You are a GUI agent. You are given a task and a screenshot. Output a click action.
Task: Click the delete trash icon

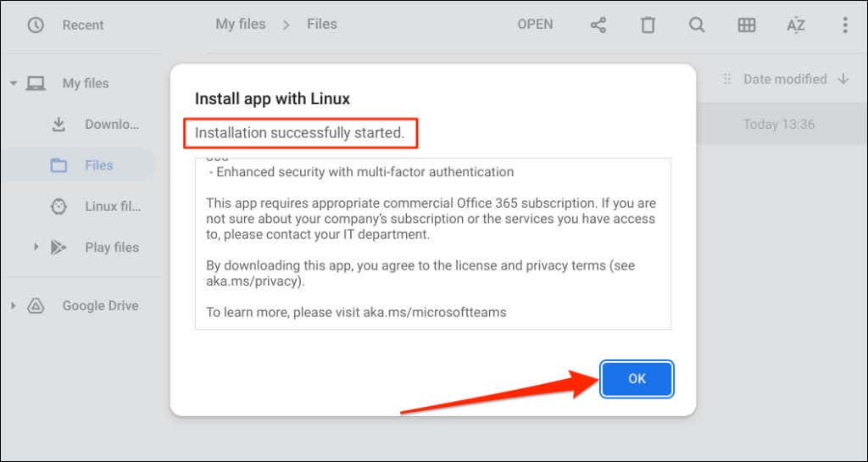pos(647,25)
